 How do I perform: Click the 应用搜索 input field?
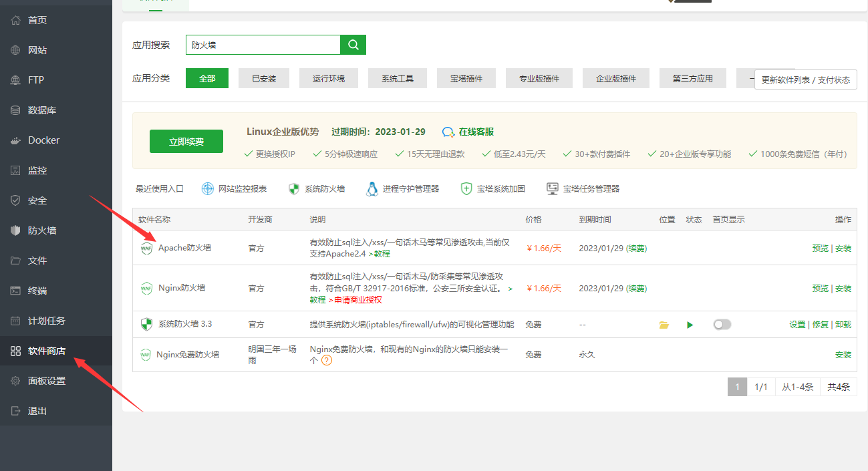[263, 45]
